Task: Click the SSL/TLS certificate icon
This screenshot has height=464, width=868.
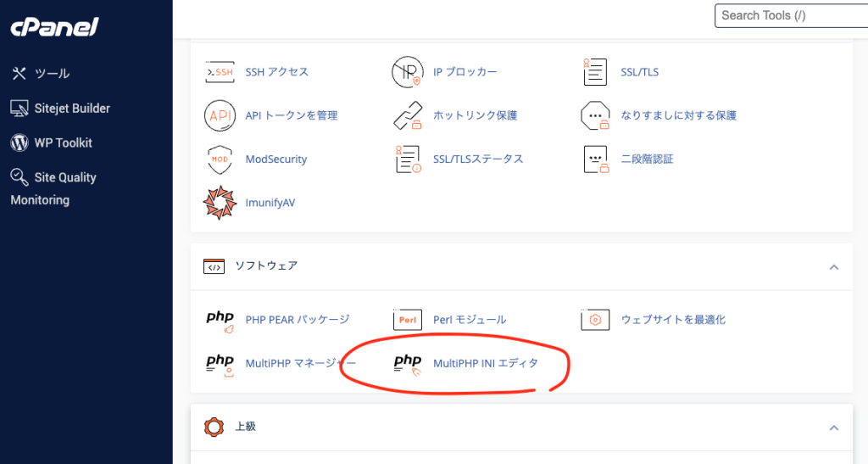Action: [596, 72]
